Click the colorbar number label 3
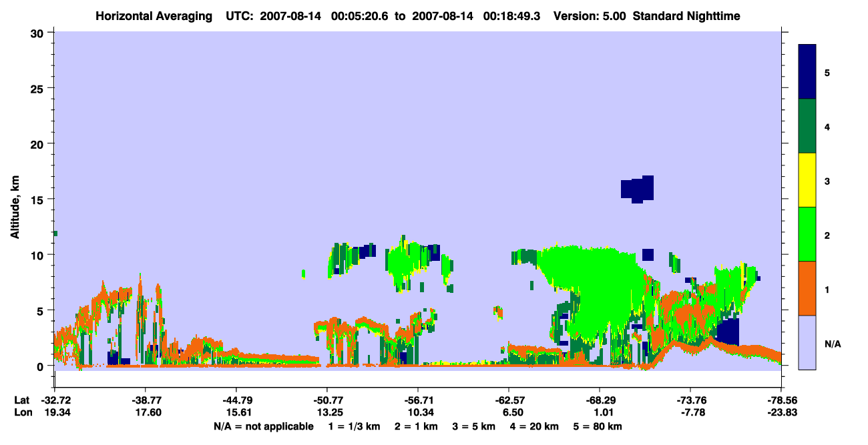 827,181
